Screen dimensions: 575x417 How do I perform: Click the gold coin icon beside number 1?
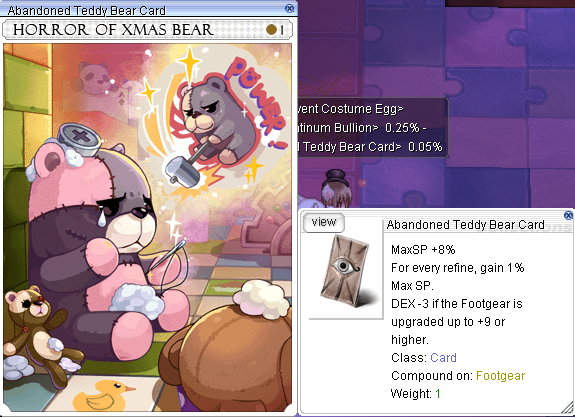click(271, 30)
